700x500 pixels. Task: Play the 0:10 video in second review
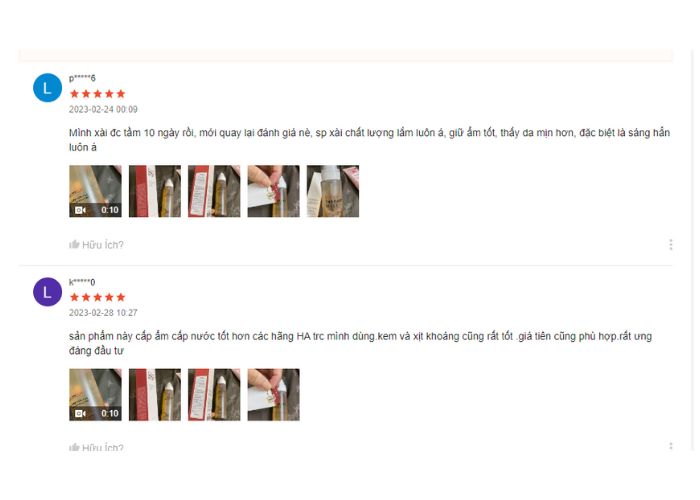95,395
